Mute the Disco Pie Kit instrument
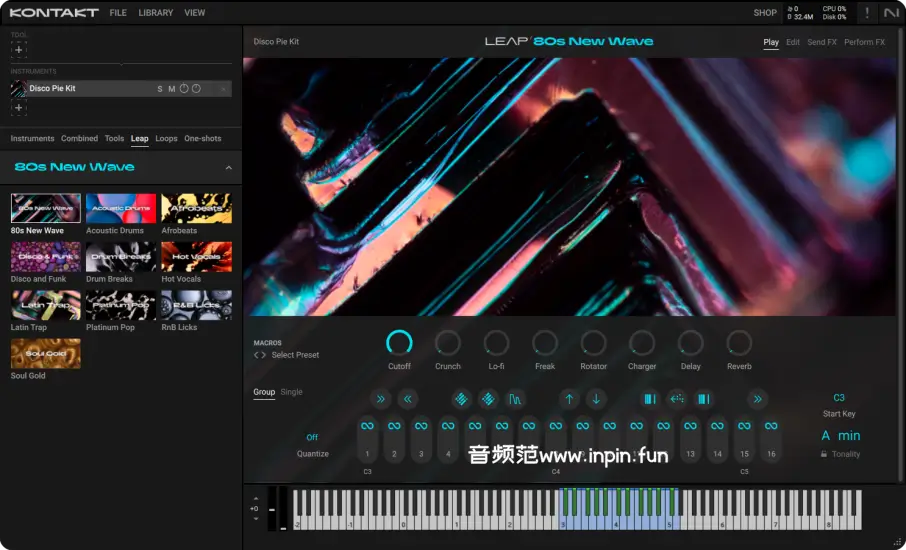906x550 pixels. click(x=171, y=89)
